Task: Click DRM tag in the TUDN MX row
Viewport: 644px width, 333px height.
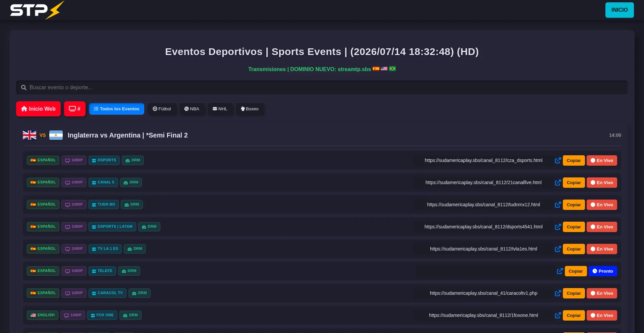Action: (x=131, y=205)
